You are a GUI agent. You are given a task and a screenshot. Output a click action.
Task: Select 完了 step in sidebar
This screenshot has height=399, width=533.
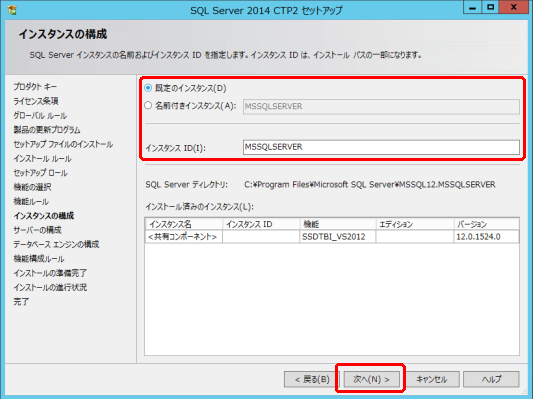pos(21,302)
